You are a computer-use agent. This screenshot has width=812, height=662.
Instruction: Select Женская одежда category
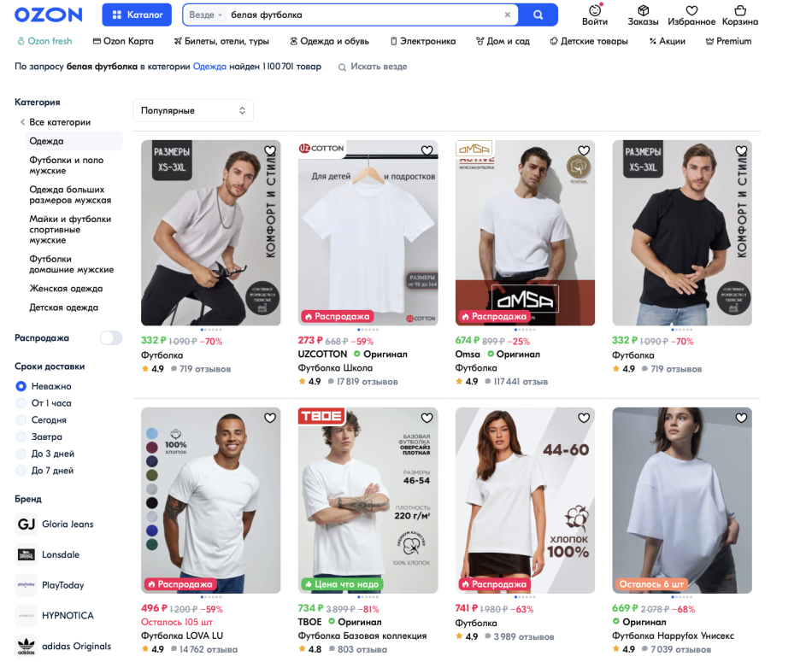coord(66,289)
